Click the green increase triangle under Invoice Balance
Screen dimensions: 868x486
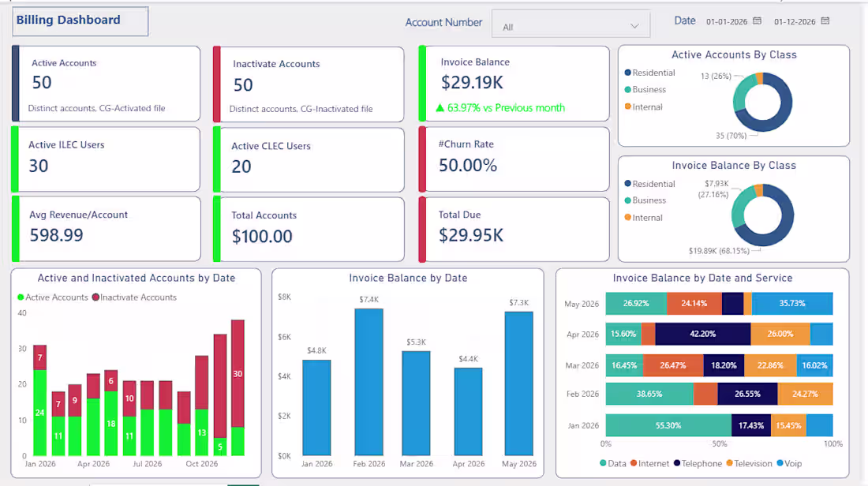(x=440, y=108)
